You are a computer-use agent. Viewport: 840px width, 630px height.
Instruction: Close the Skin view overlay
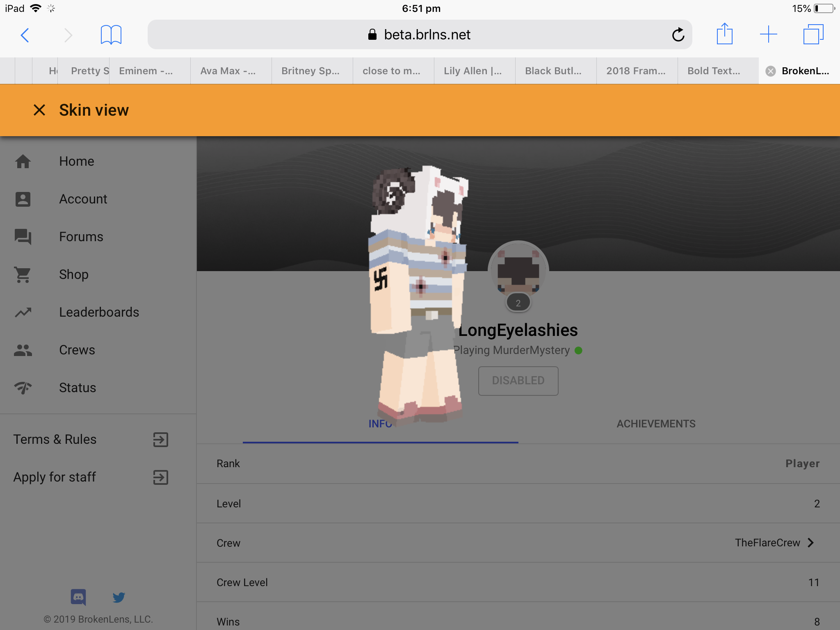coord(39,110)
